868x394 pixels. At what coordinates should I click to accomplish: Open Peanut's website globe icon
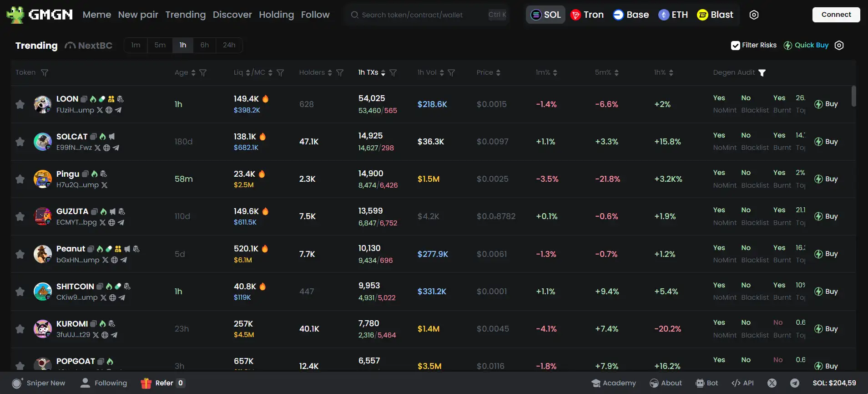(x=115, y=260)
